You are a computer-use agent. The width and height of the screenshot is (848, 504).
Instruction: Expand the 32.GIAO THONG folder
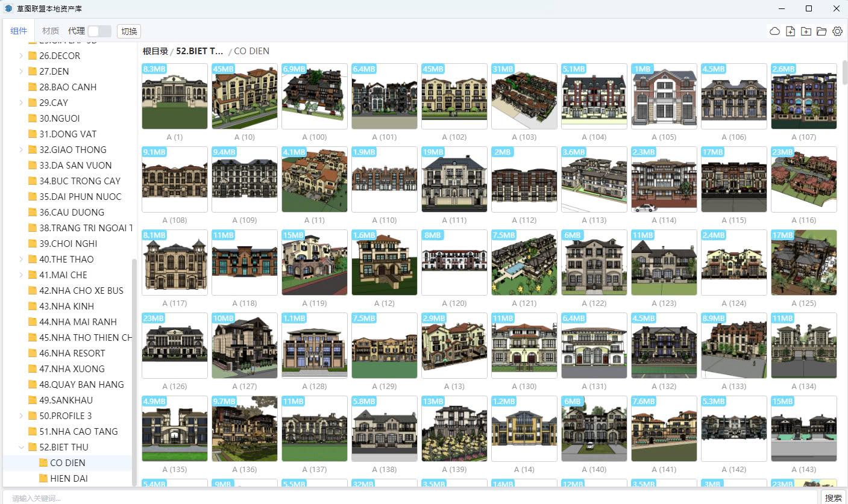tap(21, 150)
